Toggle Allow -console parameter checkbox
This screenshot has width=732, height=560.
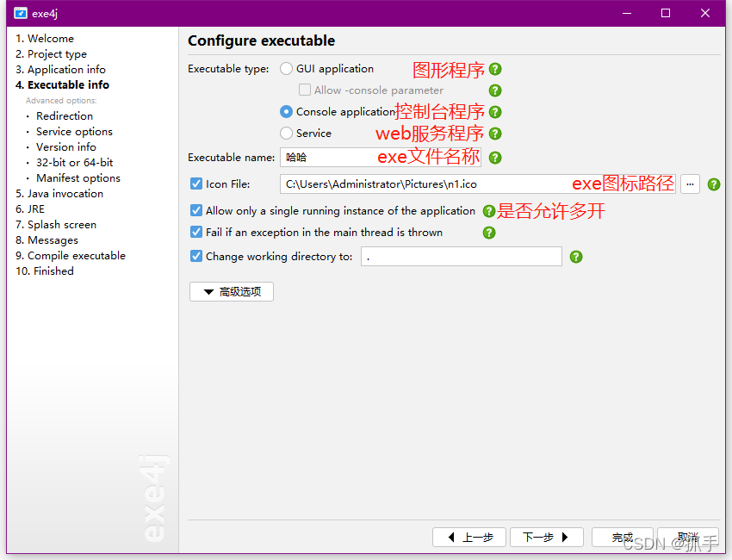[305, 90]
